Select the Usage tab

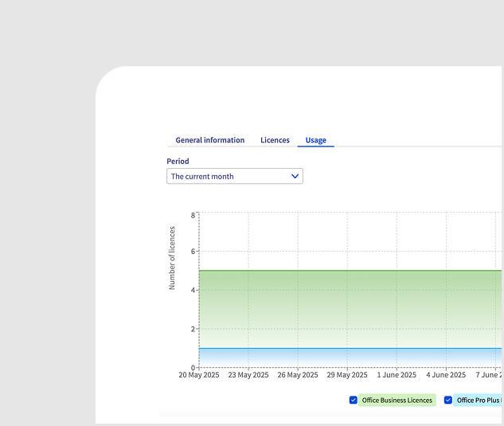(315, 140)
